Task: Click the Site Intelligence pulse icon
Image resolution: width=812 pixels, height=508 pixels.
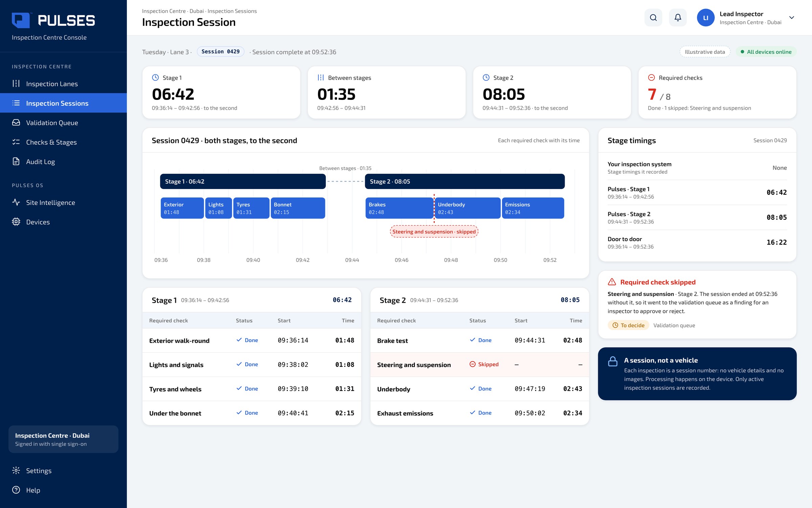Action: coord(16,202)
